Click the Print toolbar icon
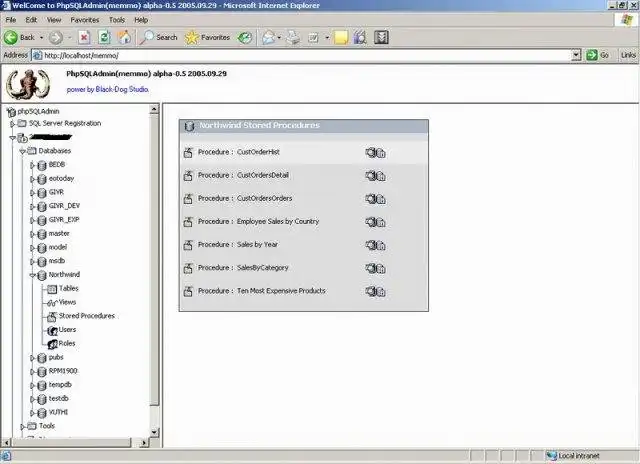 (293, 38)
